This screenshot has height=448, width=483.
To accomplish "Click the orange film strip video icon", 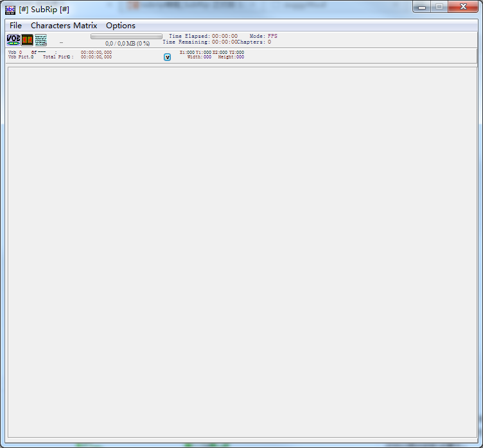I will [x=27, y=40].
